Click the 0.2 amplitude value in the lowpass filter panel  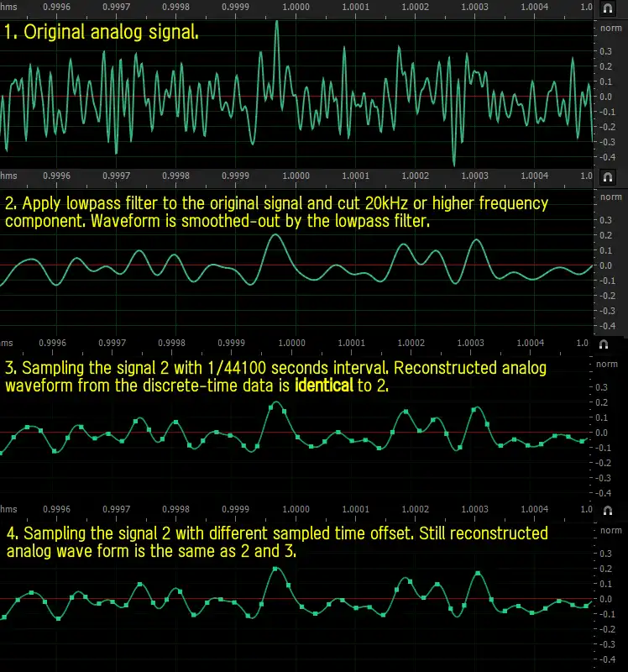pyautogui.click(x=605, y=235)
